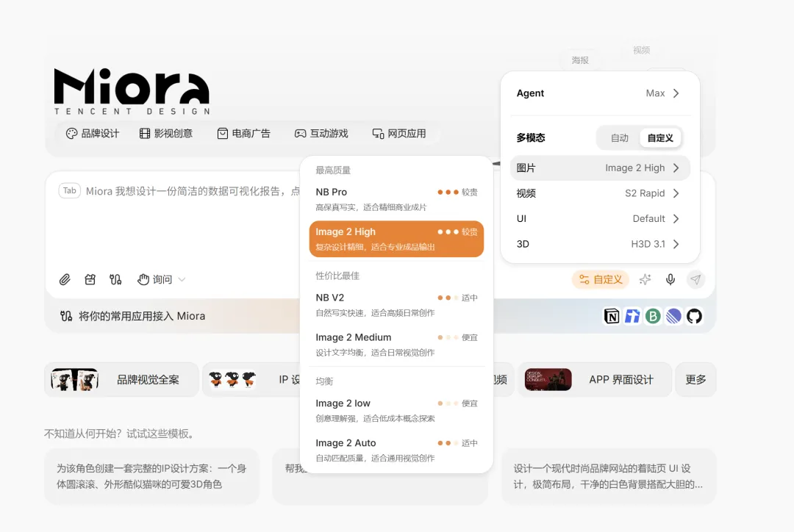Viewport: 794px width, 532px height.
Task: Click the 视频 floating tag
Action: click(x=641, y=50)
